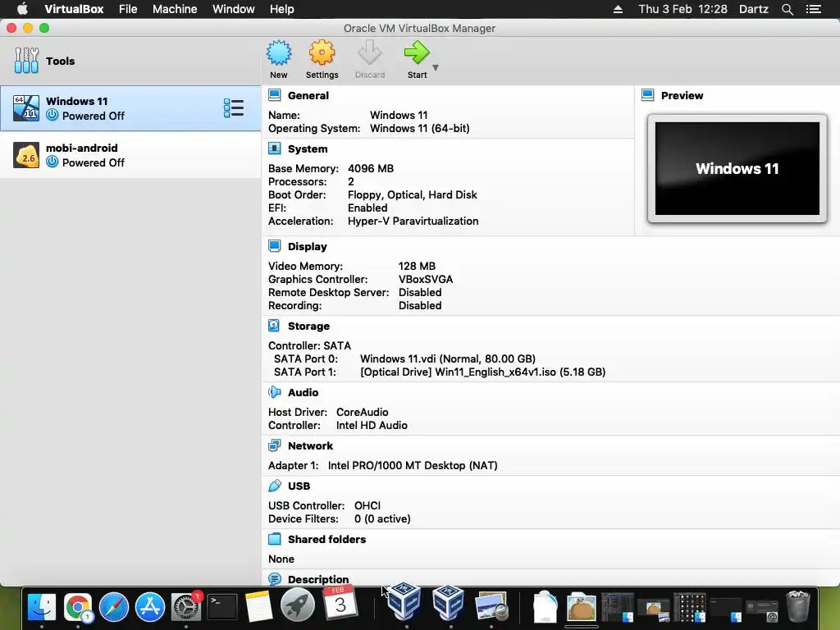Open Terminal from the dock

221,606
